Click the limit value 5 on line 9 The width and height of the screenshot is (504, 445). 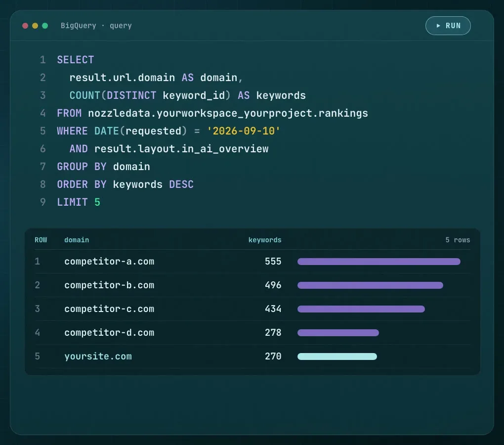click(x=97, y=202)
